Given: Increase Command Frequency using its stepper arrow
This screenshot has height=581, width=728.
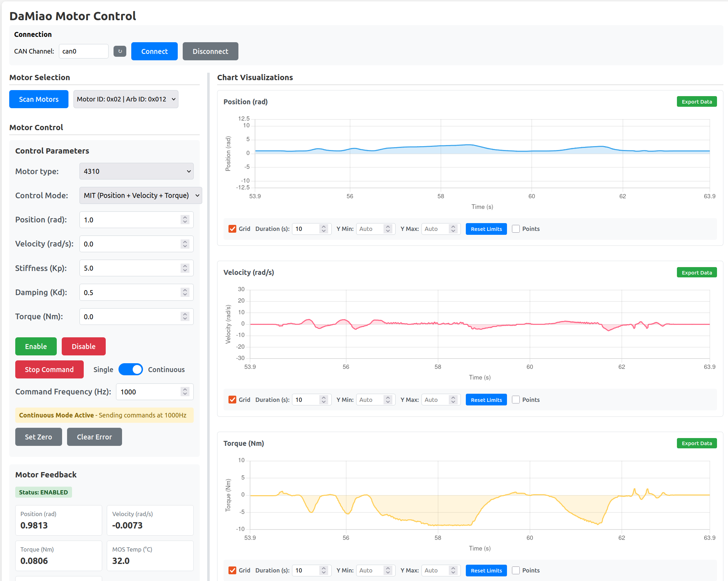Looking at the screenshot, I should (185, 389).
